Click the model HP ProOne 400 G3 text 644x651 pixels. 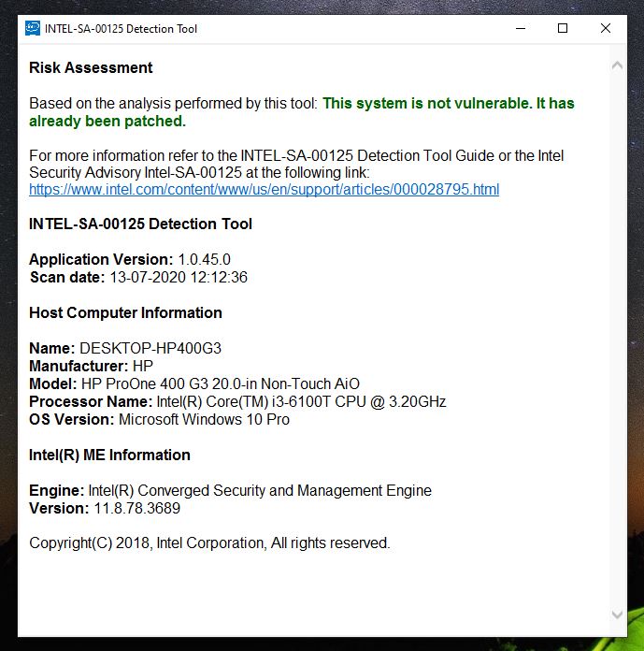221,384
